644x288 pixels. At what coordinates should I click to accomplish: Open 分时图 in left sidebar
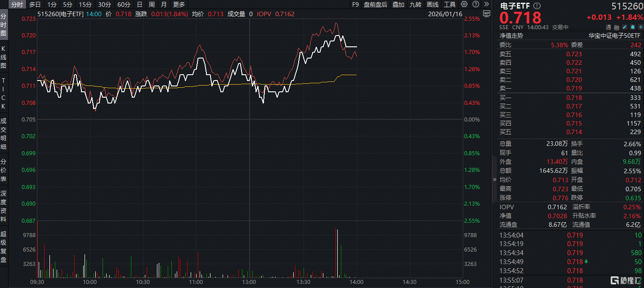[x=4, y=25]
